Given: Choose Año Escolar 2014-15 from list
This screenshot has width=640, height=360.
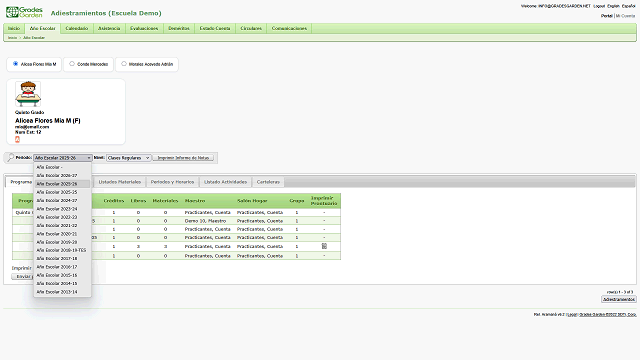Looking at the screenshot, I should (62, 283).
